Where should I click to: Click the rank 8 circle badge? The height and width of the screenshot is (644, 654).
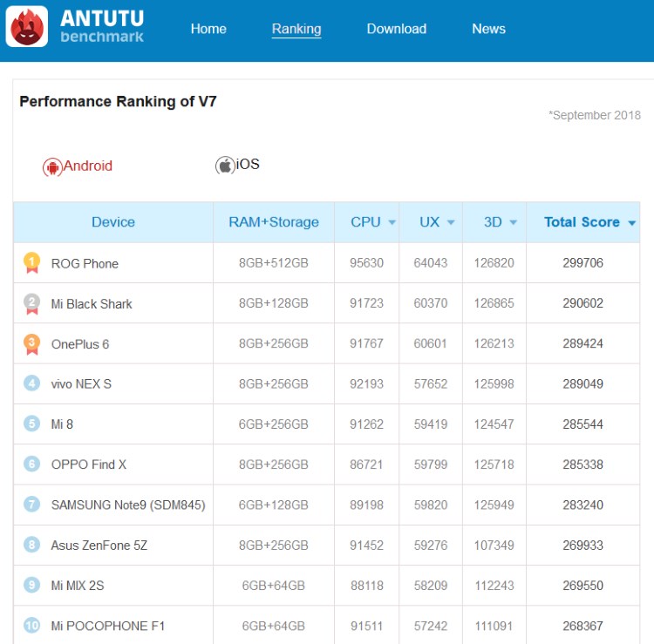click(31, 545)
